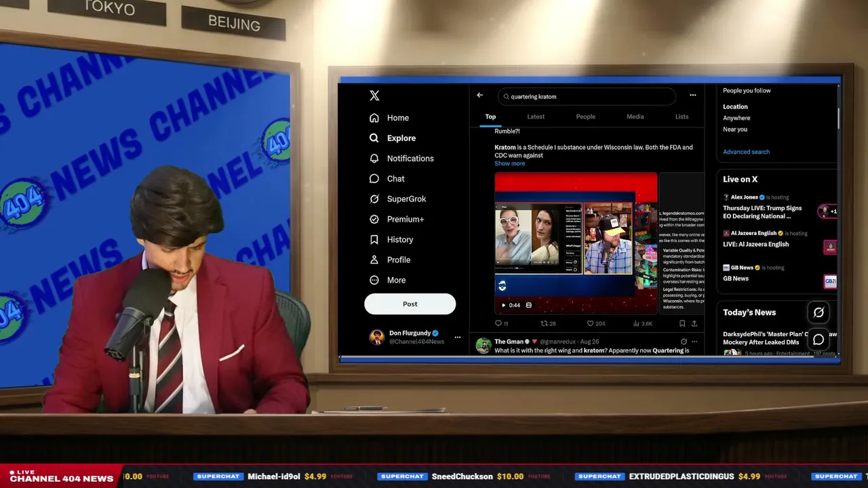Share the Kratom video post
This screenshot has height=488, width=868.
[694, 324]
